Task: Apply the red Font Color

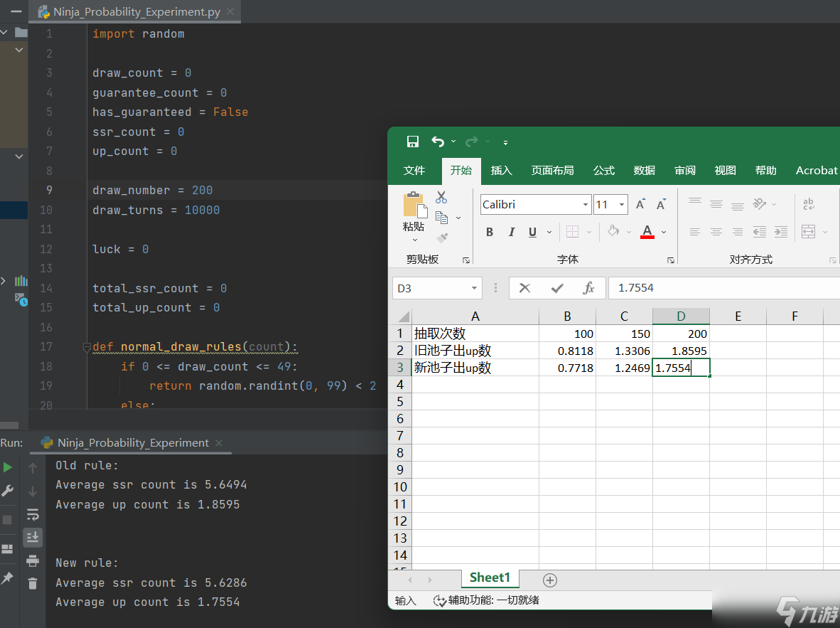Action: [x=647, y=232]
